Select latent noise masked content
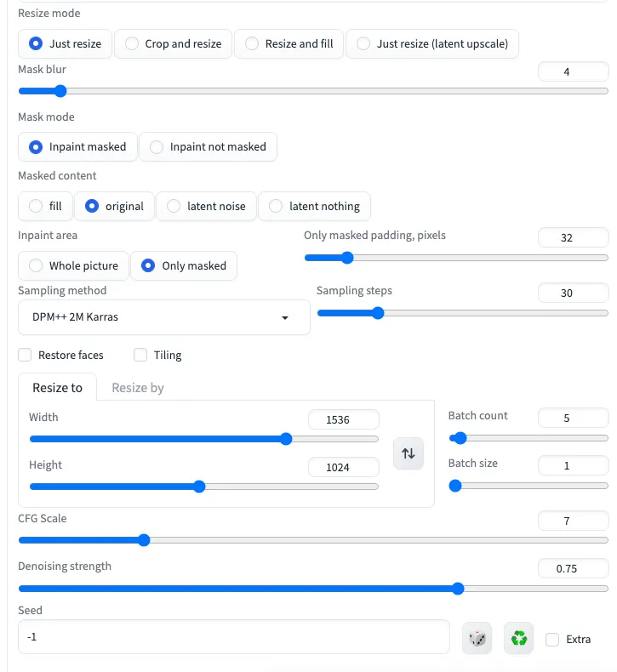This screenshot has height=672, width=617. (x=207, y=206)
